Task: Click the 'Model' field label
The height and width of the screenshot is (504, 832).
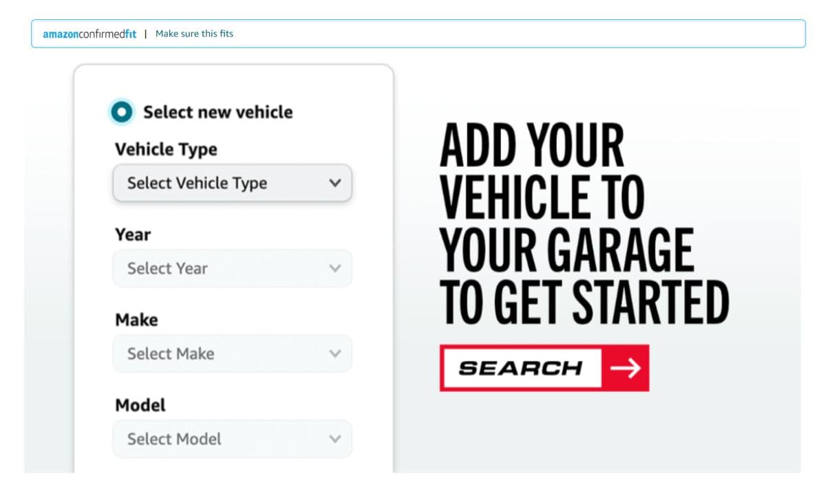Action: (x=140, y=405)
